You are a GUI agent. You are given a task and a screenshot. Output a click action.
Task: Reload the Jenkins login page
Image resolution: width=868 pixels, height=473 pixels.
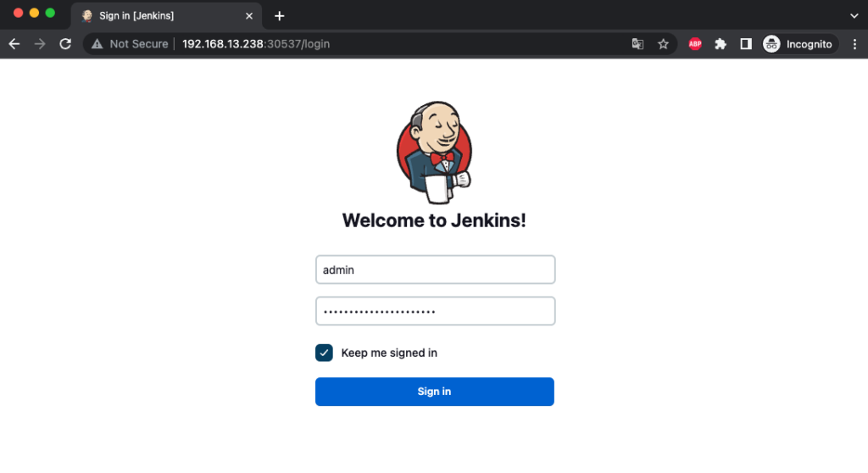pyautogui.click(x=65, y=44)
